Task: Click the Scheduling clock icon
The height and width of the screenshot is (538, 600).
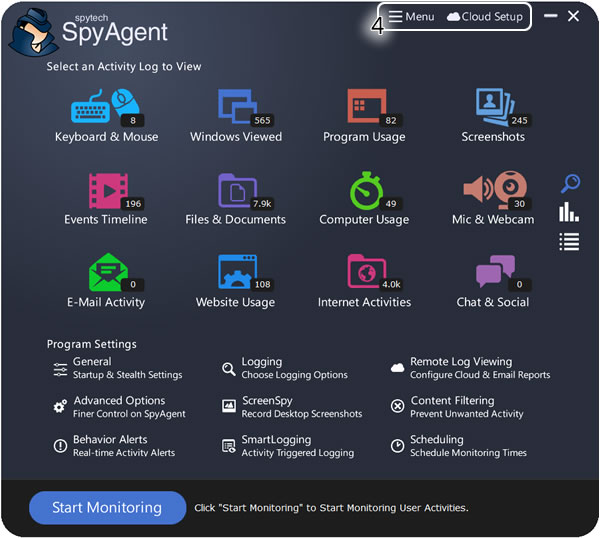Action: pos(397,445)
